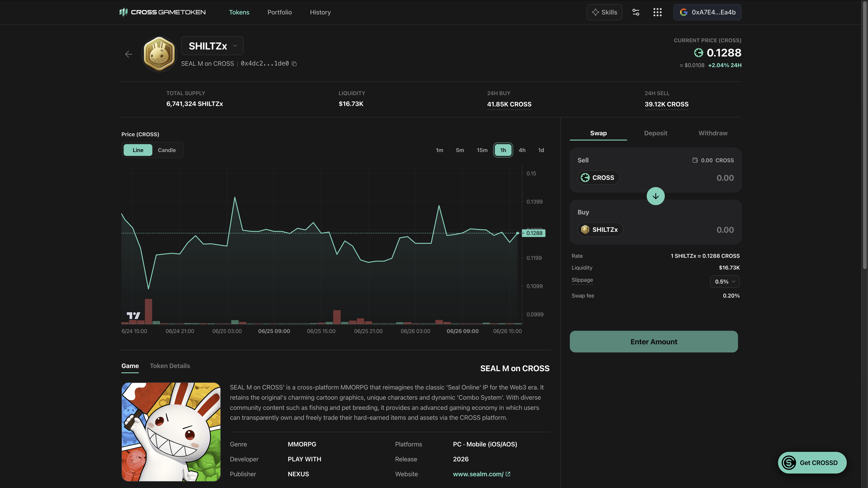Select the 1d chart interval
This screenshot has width=868, height=488.
(x=541, y=150)
